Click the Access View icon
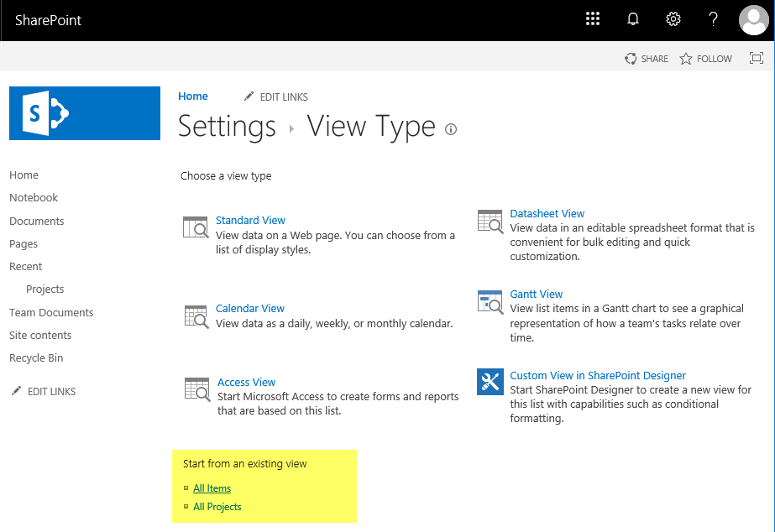 (x=197, y=389)
